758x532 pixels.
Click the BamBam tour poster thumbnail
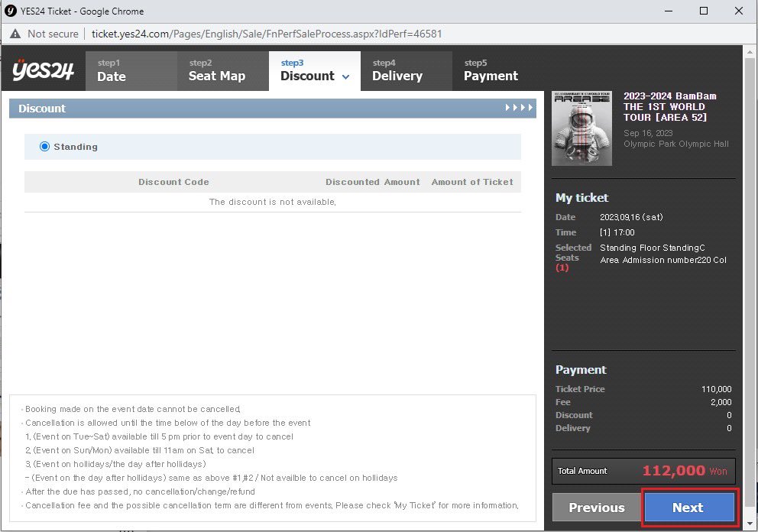coord(581,128)
